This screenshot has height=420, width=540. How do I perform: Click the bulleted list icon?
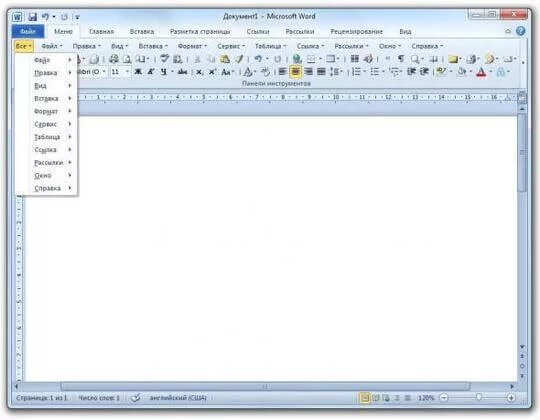pos(375,72)
